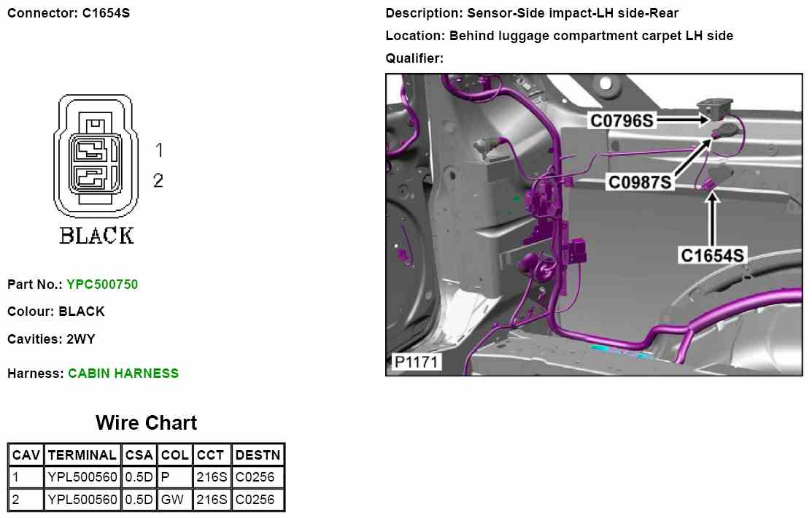
Task: Click the TERMINAL column header
Action: (82, 455)
